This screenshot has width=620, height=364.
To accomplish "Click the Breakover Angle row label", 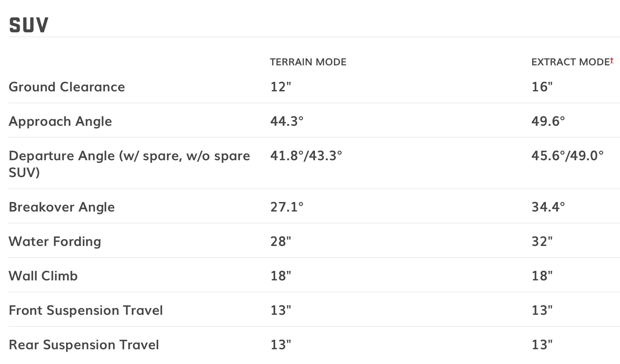I will pos(62,207).
